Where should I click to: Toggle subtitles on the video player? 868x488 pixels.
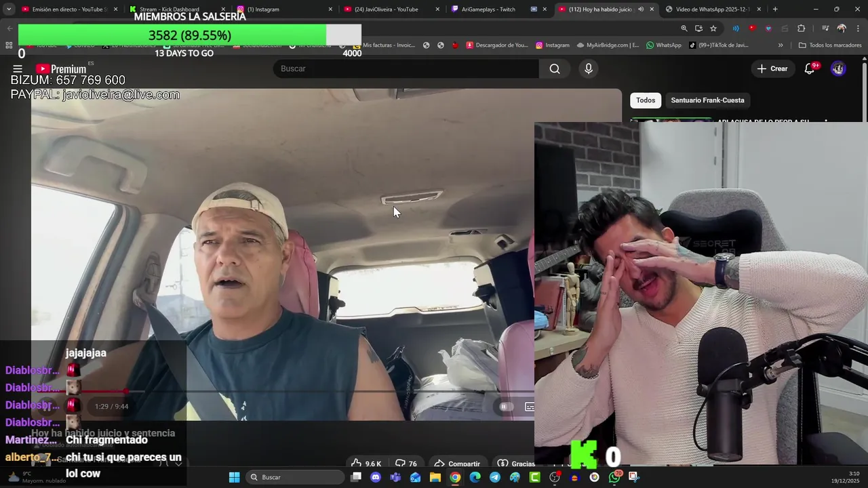coord(530,407)
